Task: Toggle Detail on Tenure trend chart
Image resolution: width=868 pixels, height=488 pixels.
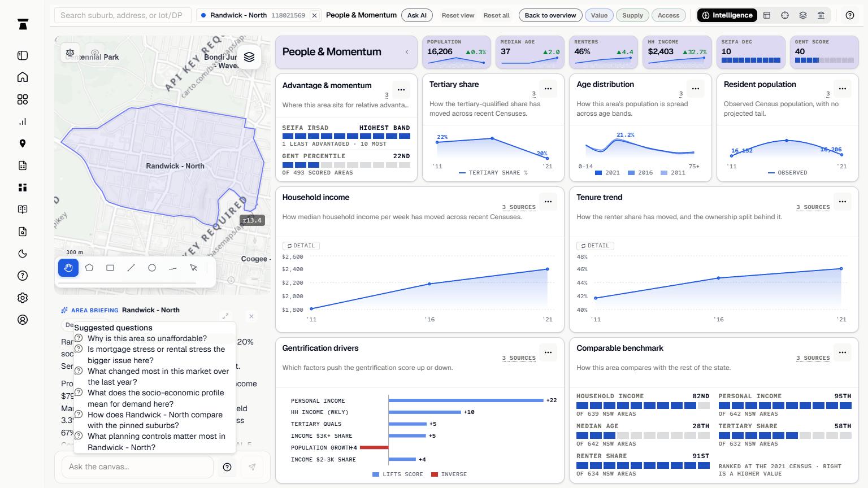Action: 596,246
